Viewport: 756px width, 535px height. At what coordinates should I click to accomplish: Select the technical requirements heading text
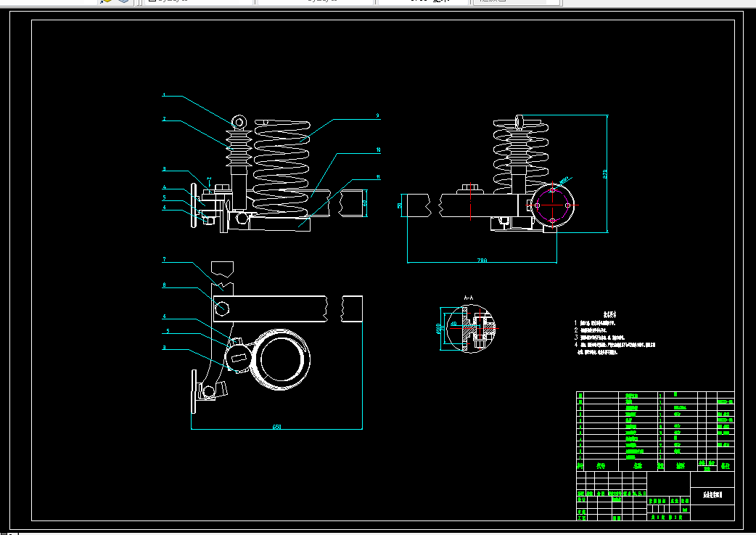coord(610,314)
